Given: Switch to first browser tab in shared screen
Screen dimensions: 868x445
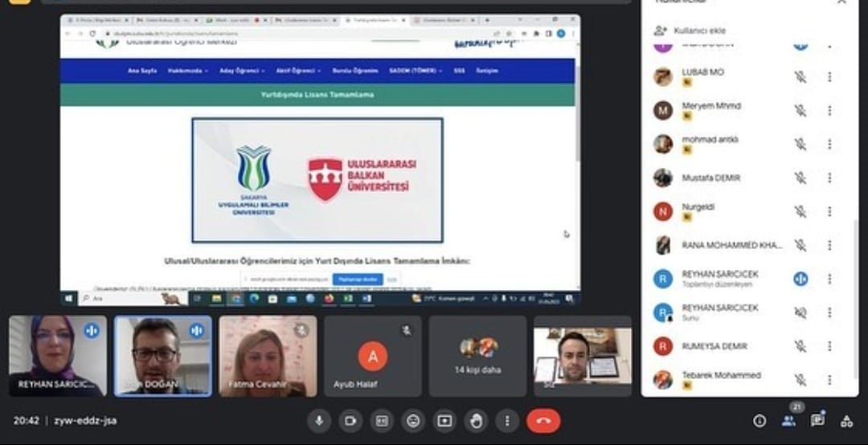Looking at the screenshot, I should [x=97, y=20].
